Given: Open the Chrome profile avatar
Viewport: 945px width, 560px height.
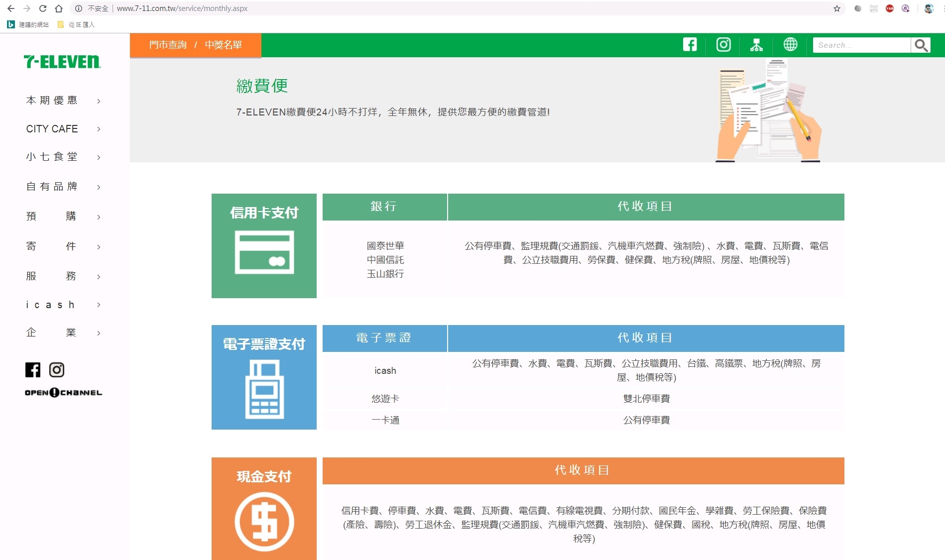Looking at the screenshot, I should click(929, 8).
